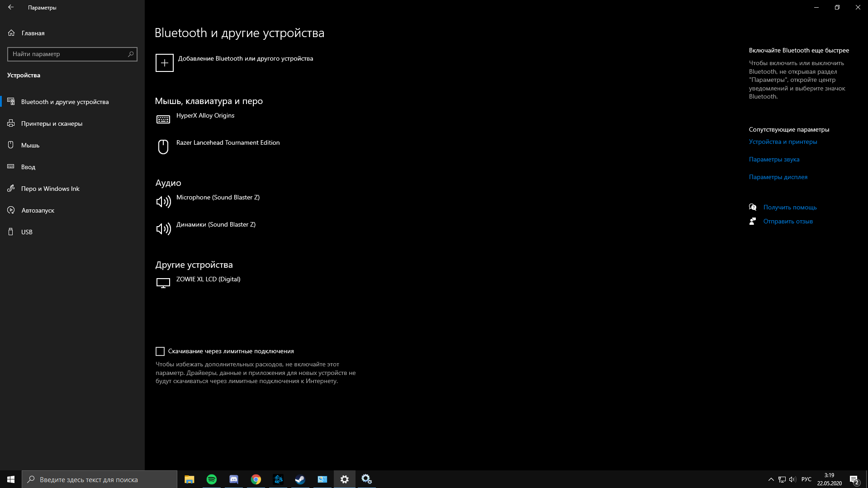
Task: Open Steam from taskbar
Action: [x=300, y=479]
